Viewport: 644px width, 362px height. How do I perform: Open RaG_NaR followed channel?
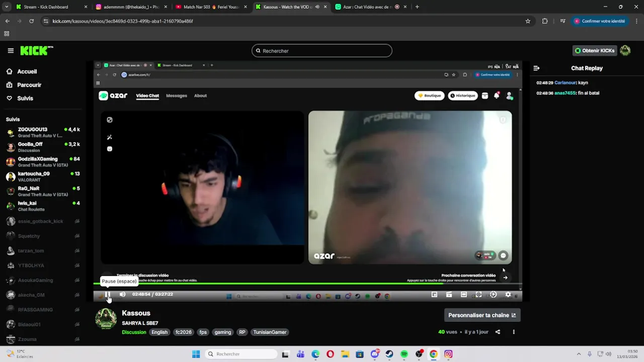pos(43,191)
